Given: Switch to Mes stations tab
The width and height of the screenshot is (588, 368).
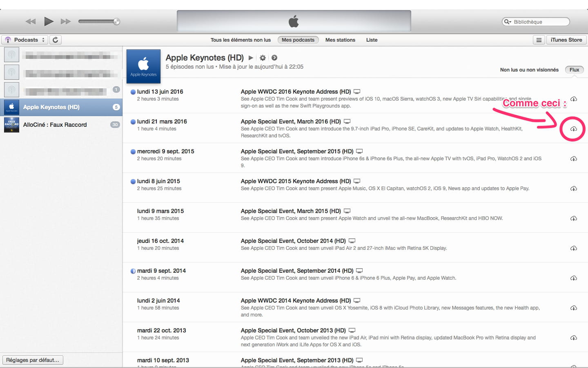Looking at the screenshot, I should click(340, 40).
